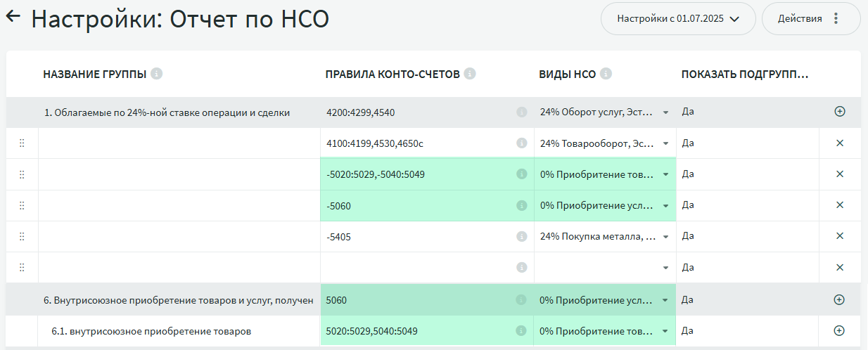Viewport: 868px width, 350px height.
Task: Expand the empty row's НСО type dropdown
Action: click(x=665, y=268)
